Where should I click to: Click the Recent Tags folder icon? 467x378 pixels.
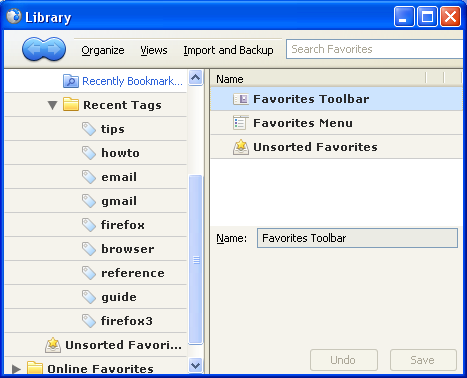(71, 104)
